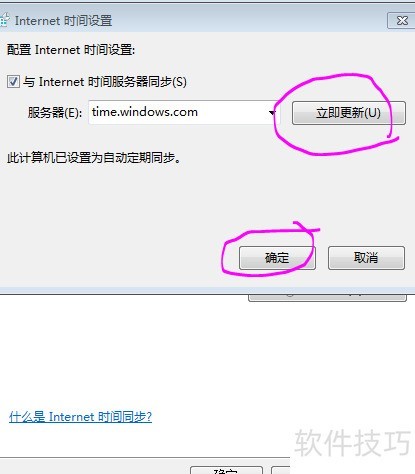Confirm with 确定 button beside 取消
The width and height of the screenshot is (415, 474).
coord(277,258)
